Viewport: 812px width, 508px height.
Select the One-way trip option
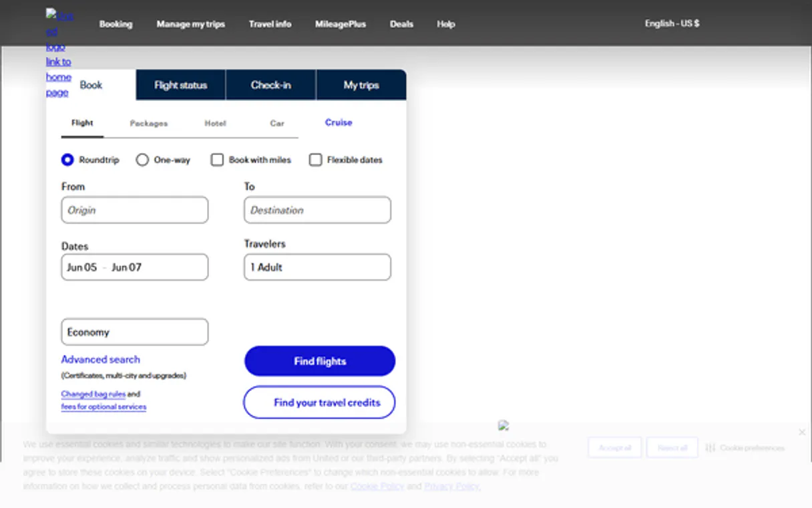click(142, 160)
